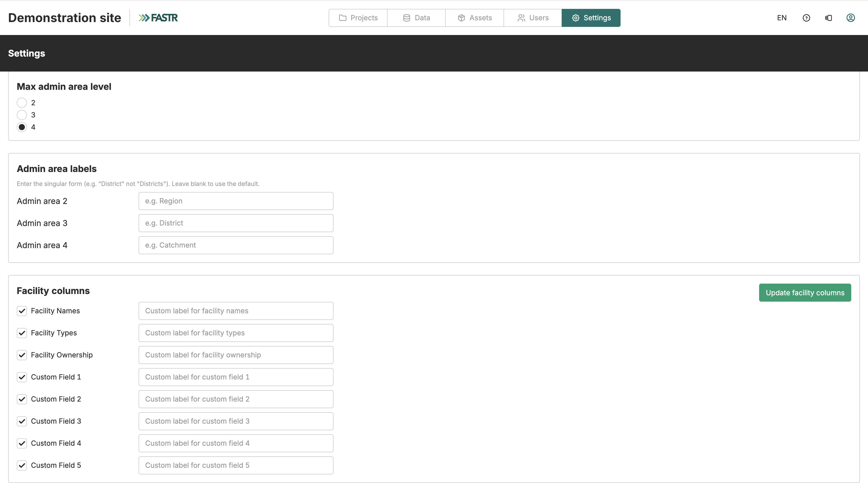Click custom label input for custom field 4
The width and height of the screenshot is (868, 483).
[x=236, y=443]
